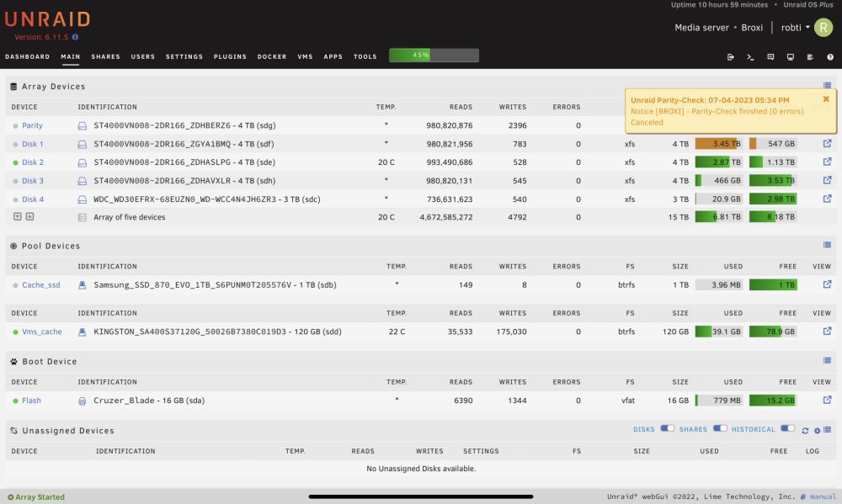This screenshot has height=504, width=842.
Task: Click the logout icon in header
Action: (x=730, y=57)
